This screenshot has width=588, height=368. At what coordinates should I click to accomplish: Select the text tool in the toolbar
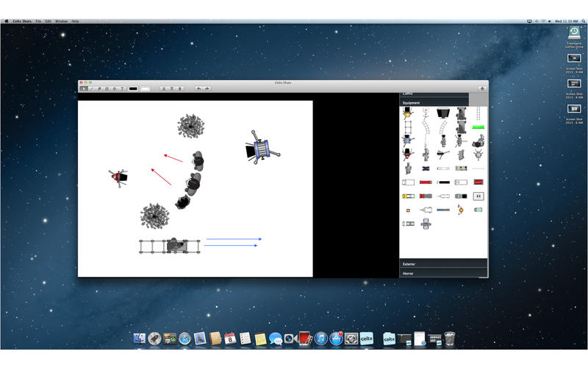point(122,88)
